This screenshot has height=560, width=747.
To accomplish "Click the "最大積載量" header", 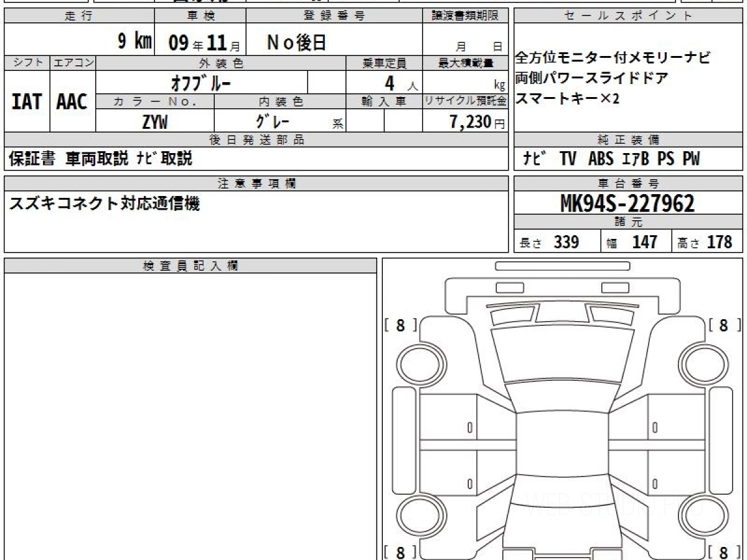I will 466,63.
